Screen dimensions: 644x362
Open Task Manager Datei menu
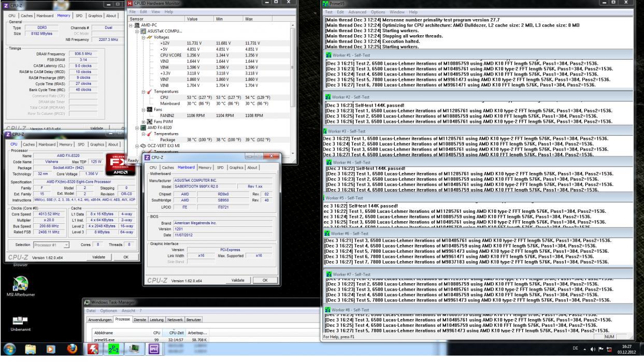coord(92,310)
